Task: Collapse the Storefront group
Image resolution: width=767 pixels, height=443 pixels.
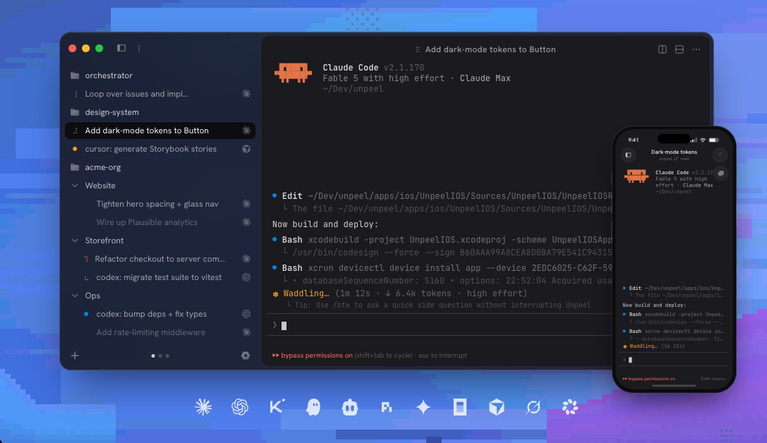Action: tap(75, 241)
